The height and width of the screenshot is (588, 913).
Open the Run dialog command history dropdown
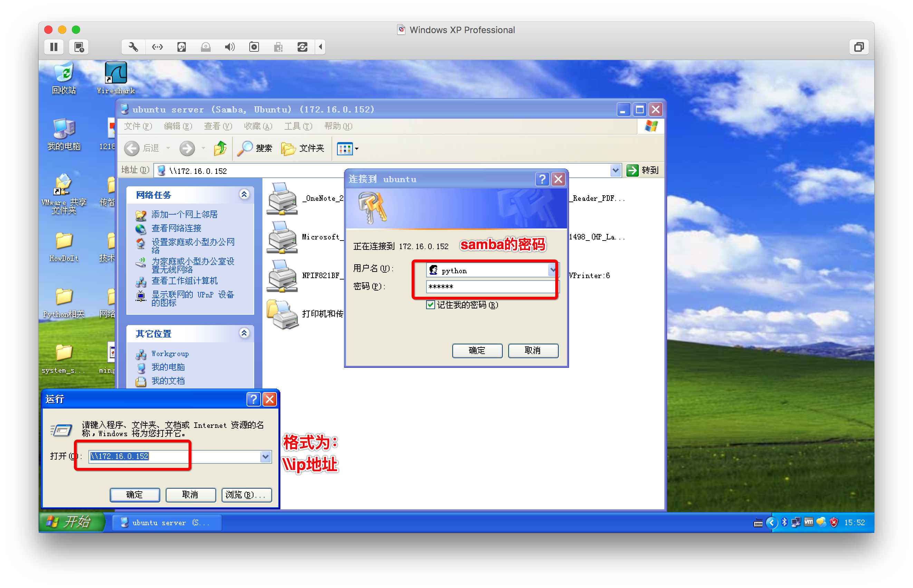[266, 456]
